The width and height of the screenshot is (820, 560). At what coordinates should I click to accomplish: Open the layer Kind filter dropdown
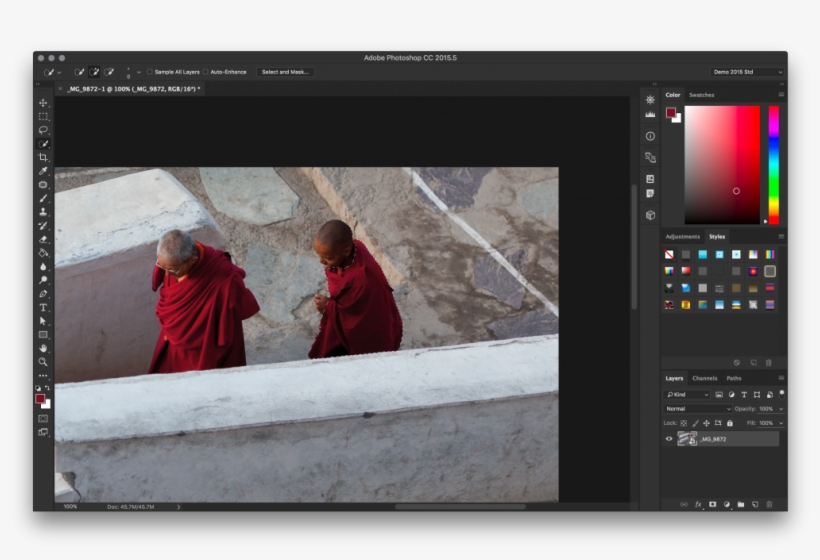(687, 395)
